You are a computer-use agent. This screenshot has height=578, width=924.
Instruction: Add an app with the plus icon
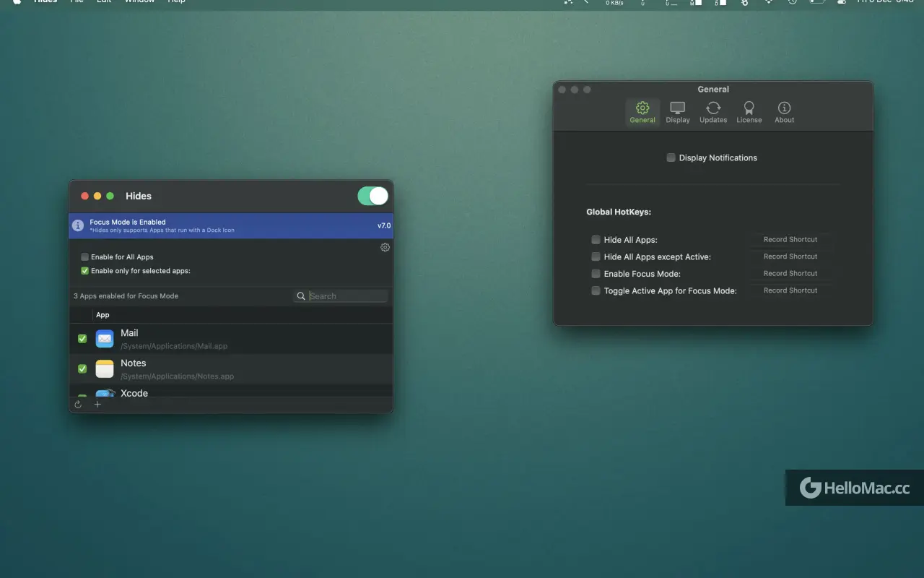coord(98,405)
